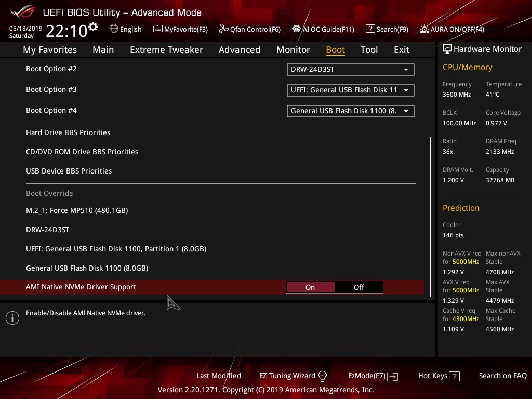The image size is (532, 399).
Task: Select the Boot Option #2 label
Action: pyautogui.click(x=51, y=69)
